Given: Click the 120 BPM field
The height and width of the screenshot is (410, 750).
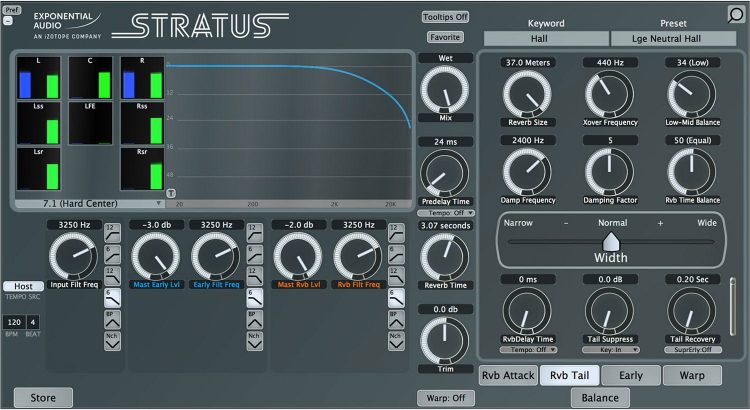Looking at the screenshot, I should [14, 322].
